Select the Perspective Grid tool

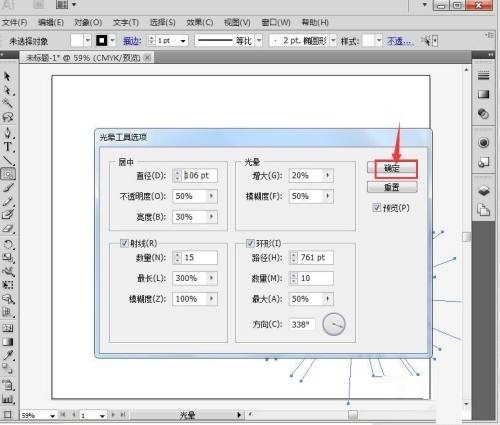[7, 313]
